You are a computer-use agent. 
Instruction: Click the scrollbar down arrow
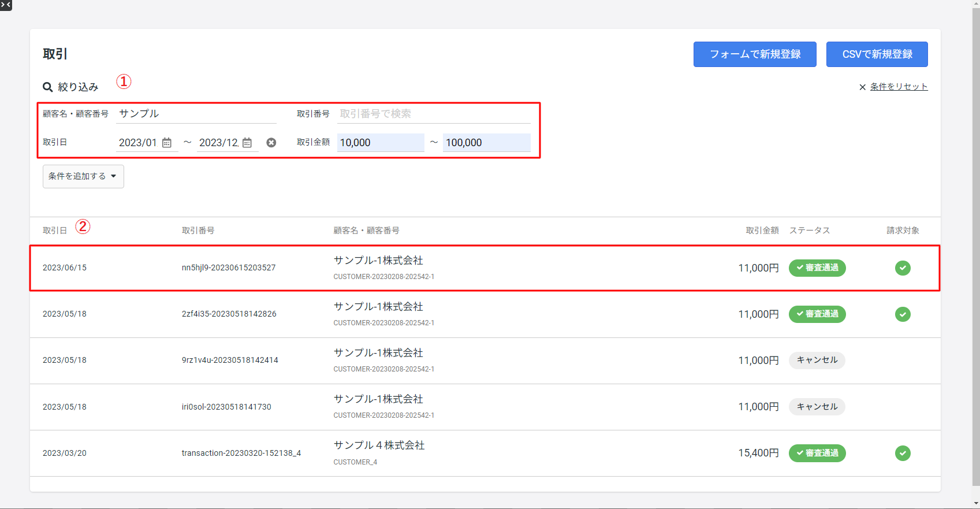pyautogui.click(x=976, y=503)
